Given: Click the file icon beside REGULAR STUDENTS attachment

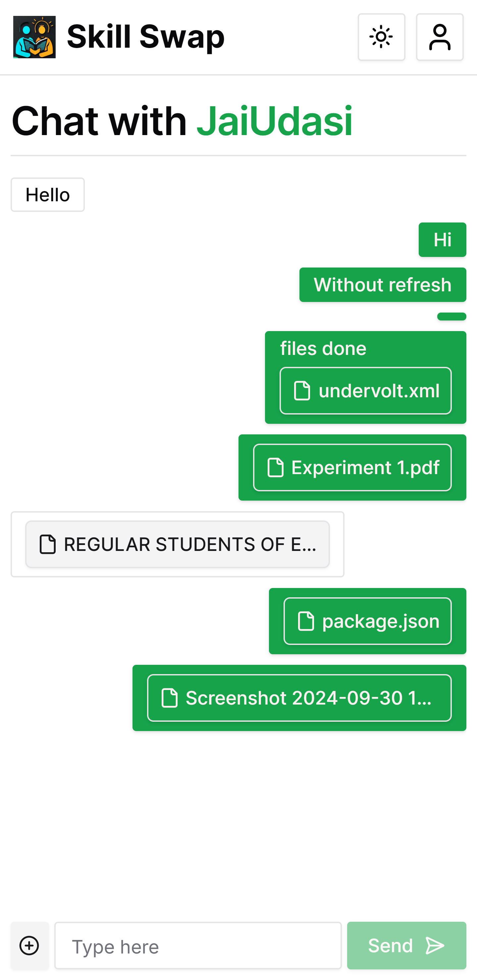Looking at the screenshot, I should (48, 544).
